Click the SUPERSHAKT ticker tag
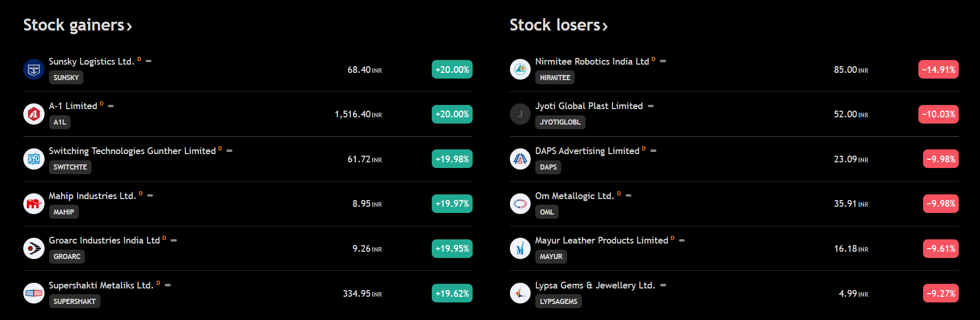This screenshot has width=980, height=320. (75, 301)
